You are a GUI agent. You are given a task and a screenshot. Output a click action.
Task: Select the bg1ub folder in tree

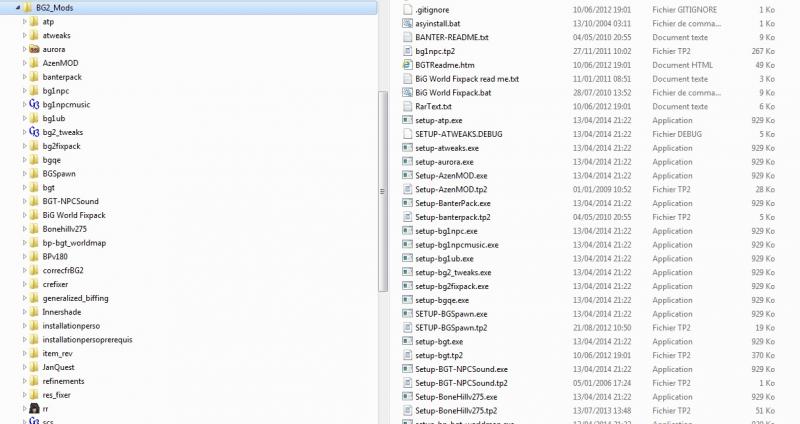[x=54, y=118]
